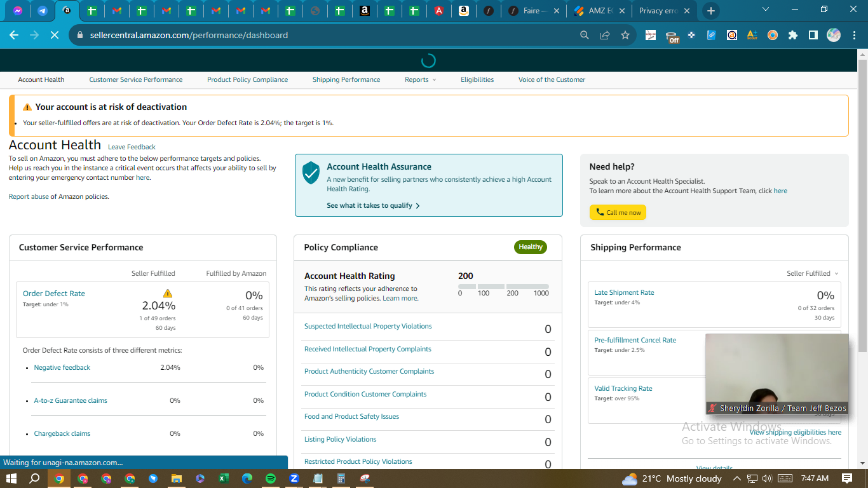Open Food and Product Safety Issues
The image size is (868, 488).
click(x=352, y=416)
